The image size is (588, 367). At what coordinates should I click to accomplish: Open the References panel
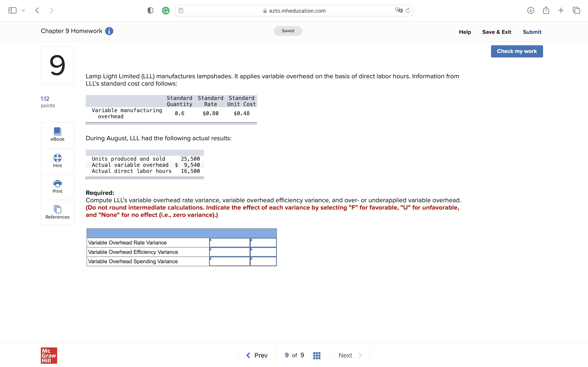57,212
